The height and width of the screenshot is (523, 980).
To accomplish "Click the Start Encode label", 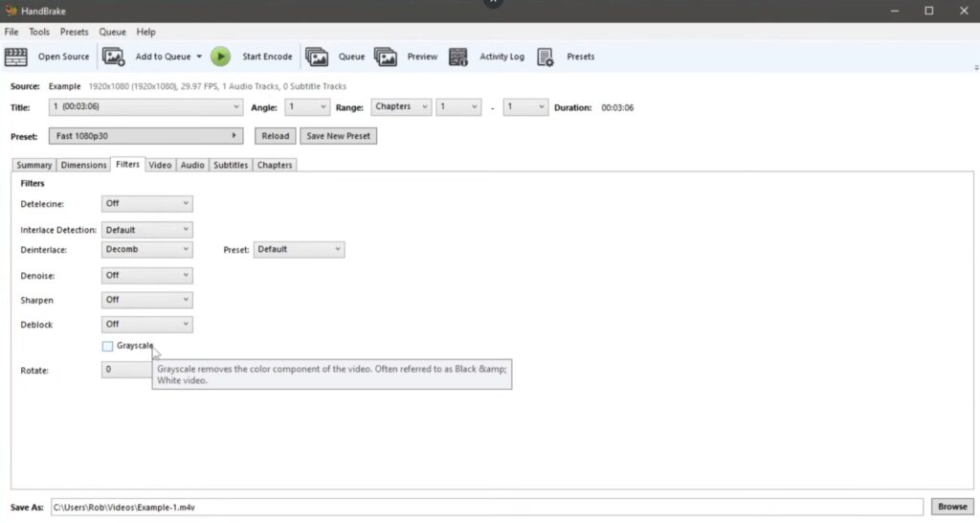I will [x=267, y=57].
